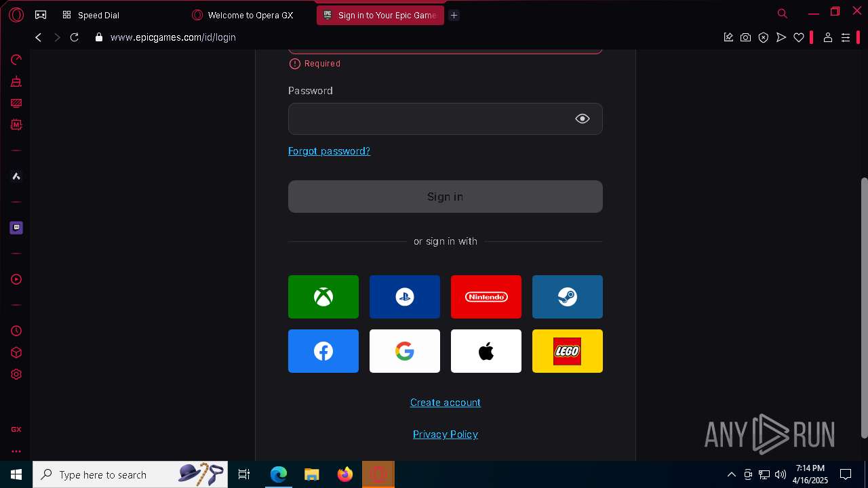Launch Microsoft Edge from the taskbar

coord(279,474)
